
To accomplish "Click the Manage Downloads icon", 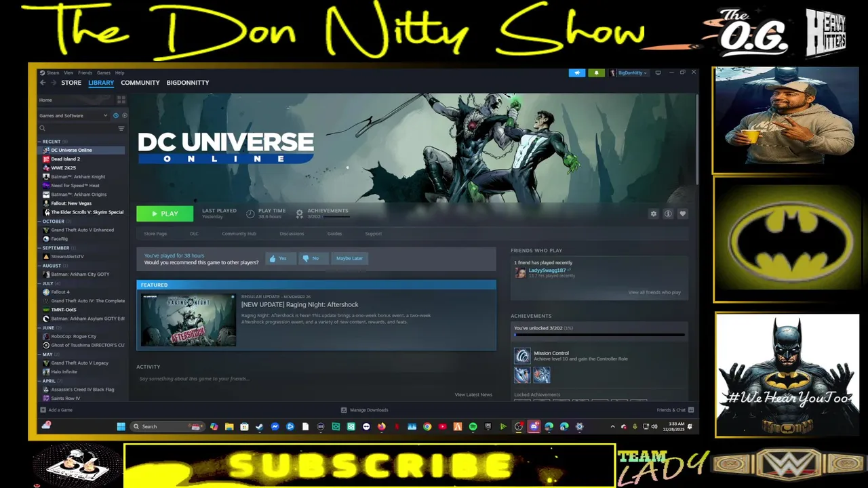I will pos(344,410).
